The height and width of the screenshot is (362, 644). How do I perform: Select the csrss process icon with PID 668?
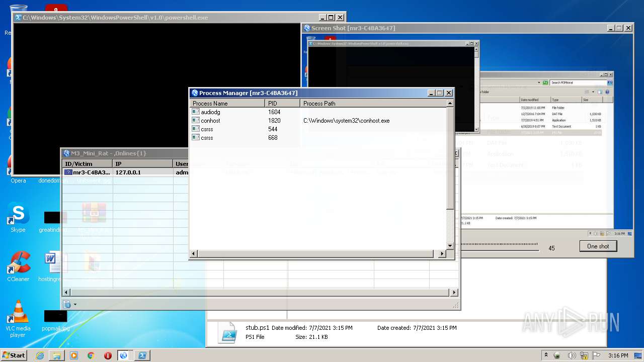(196, 138)
